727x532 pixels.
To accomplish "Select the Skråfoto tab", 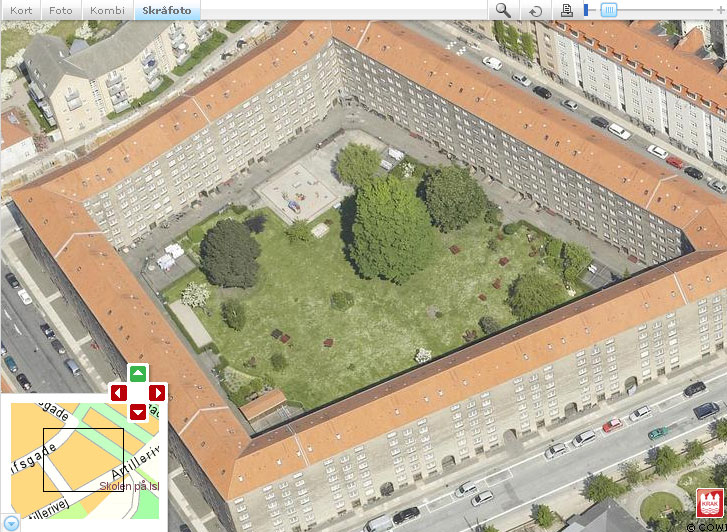I will [166, 10].
